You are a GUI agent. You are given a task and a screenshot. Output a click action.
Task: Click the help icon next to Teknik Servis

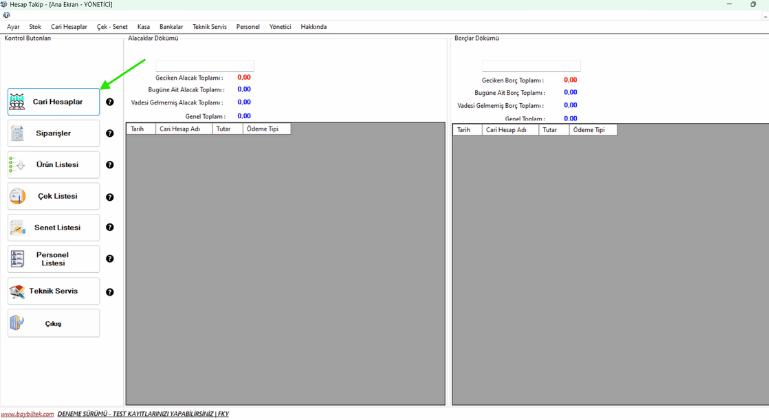tap(110, 292)
